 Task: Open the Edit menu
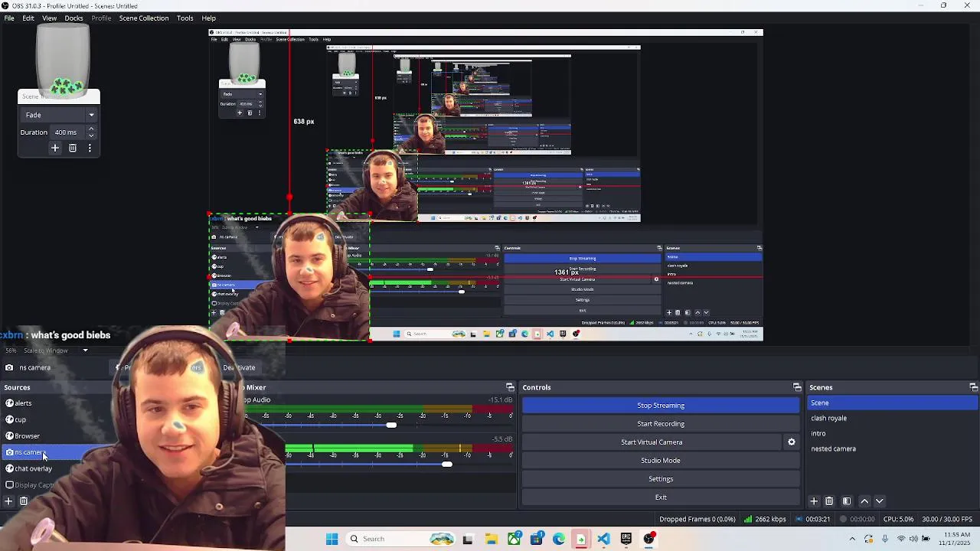click(28, 18)
